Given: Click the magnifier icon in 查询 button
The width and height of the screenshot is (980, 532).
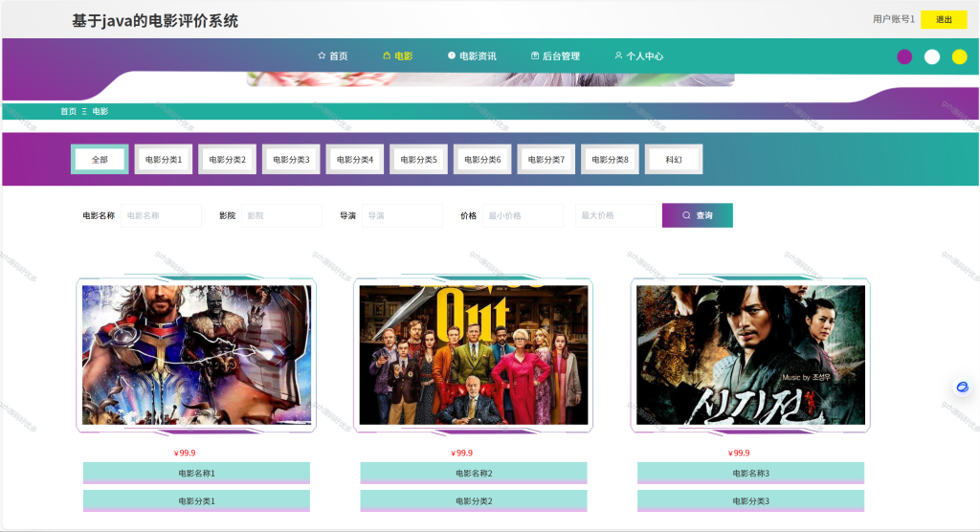Looking at the screenshot, I should (686, 215).
